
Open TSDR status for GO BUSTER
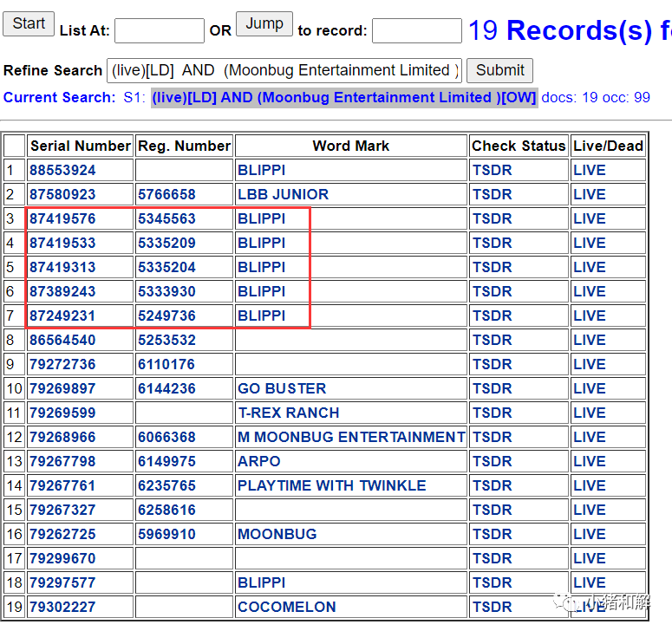pos(493,388)
